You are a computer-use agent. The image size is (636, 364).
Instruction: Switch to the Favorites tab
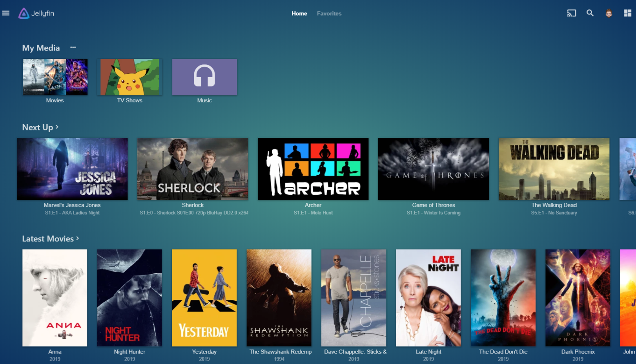point(329,13)
